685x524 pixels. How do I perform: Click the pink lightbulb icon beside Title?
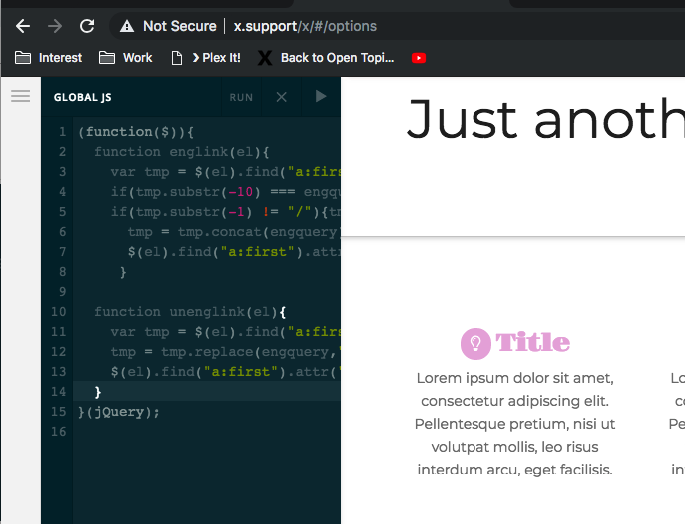[475, 343]
